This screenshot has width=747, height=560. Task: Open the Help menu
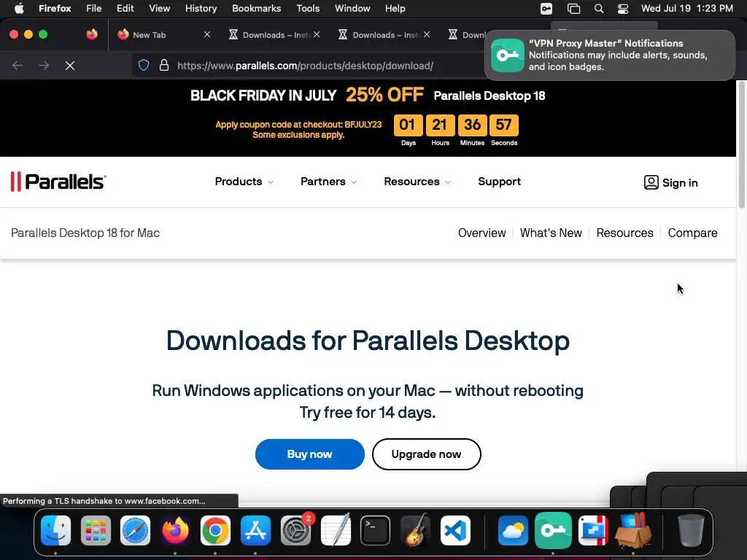pos(395,9)
